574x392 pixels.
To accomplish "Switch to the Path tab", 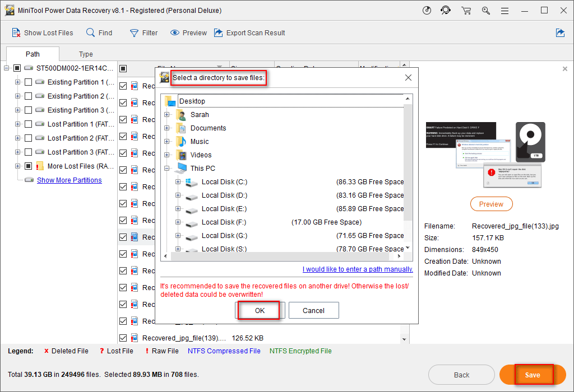I will click(x=33, y=54).
